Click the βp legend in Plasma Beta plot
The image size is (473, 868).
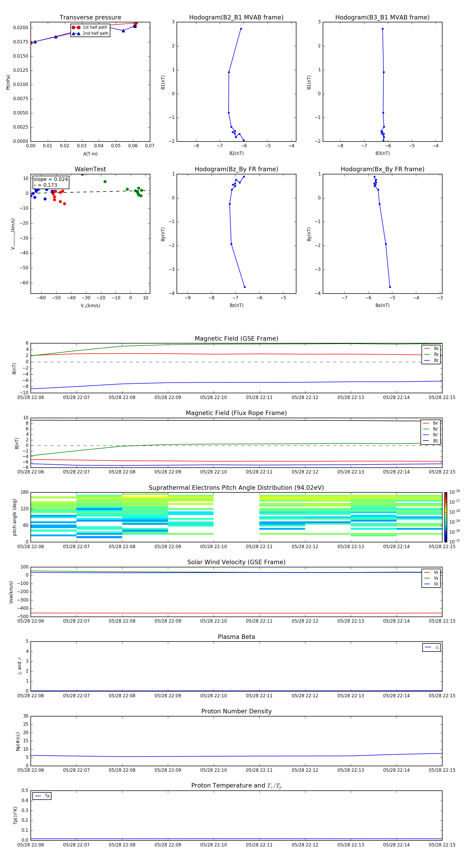pyautogui.click(x=431, y=647)
